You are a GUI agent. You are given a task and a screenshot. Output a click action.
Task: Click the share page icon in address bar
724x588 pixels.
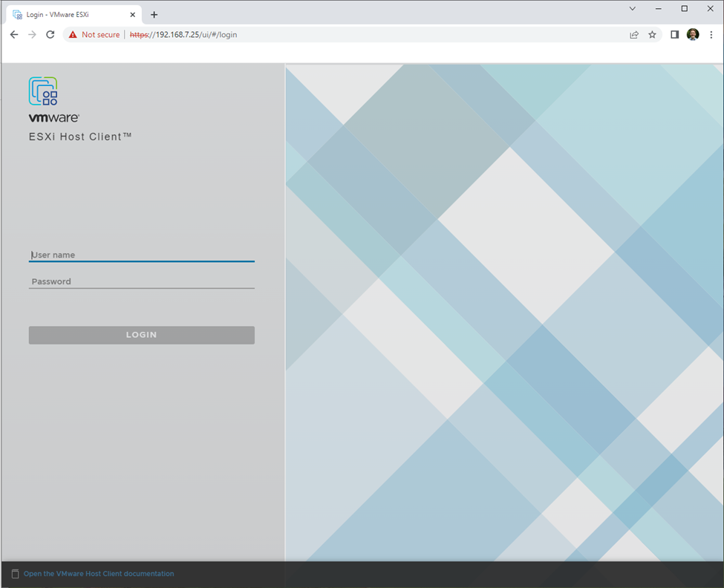(634, 35)
